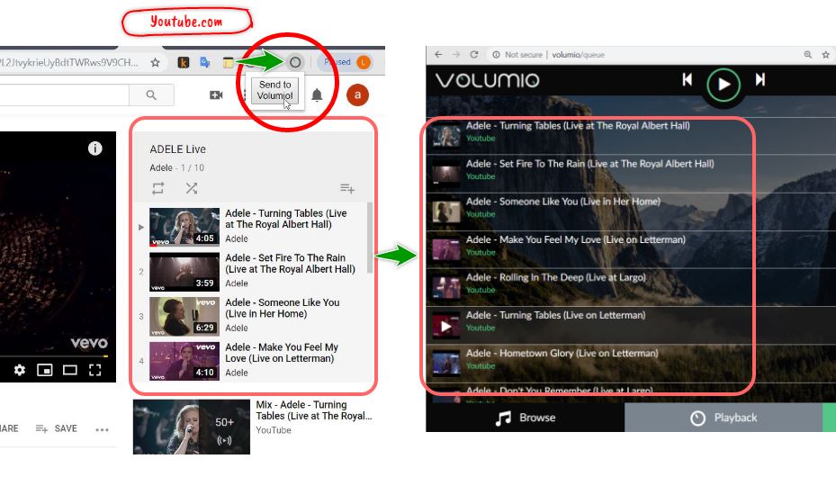Click the Volumio logo
Image resolution: width=836 pixels, height=504 pixels.
tap(488, 80)
